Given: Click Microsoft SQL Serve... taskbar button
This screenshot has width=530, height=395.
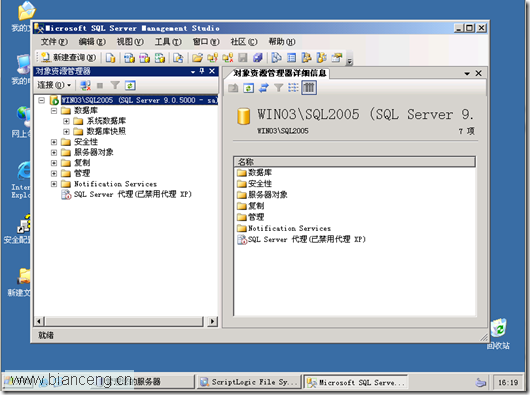Looking at the screenshot, I should click(x=355, y=382).
